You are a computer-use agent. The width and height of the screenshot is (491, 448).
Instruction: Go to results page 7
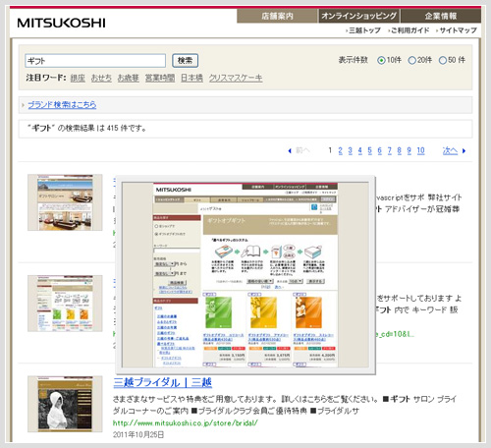pyautogui.click(x=389, y=150)
